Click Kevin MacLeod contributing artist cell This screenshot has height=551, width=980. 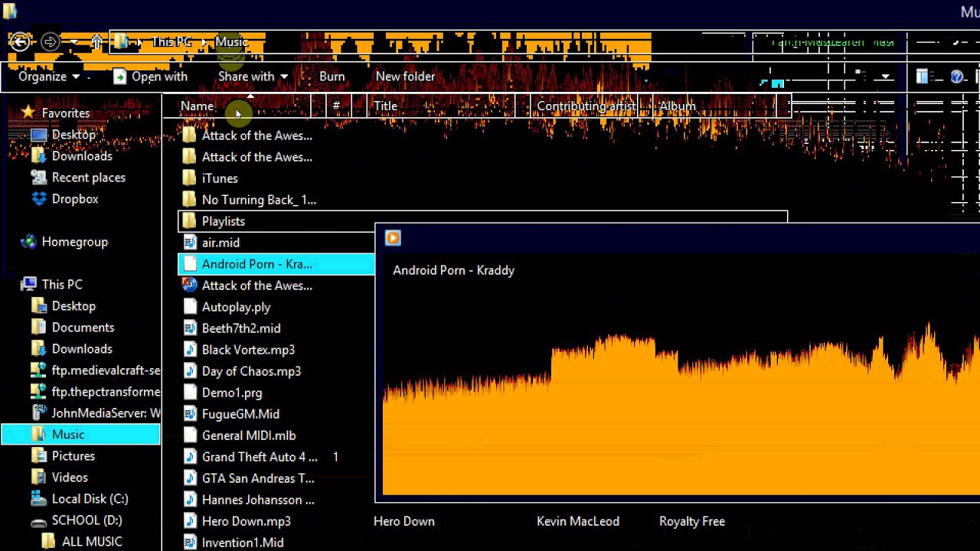pos(578,521)
